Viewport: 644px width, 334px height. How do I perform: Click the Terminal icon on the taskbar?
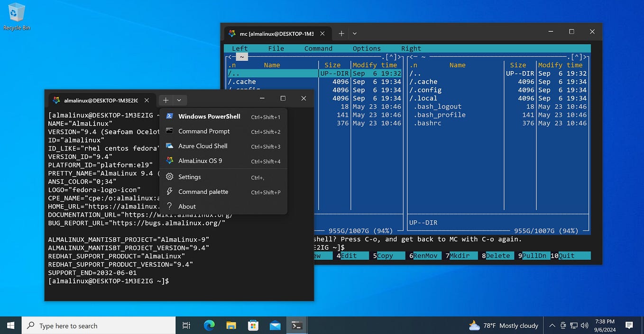(x=297, y=325)
